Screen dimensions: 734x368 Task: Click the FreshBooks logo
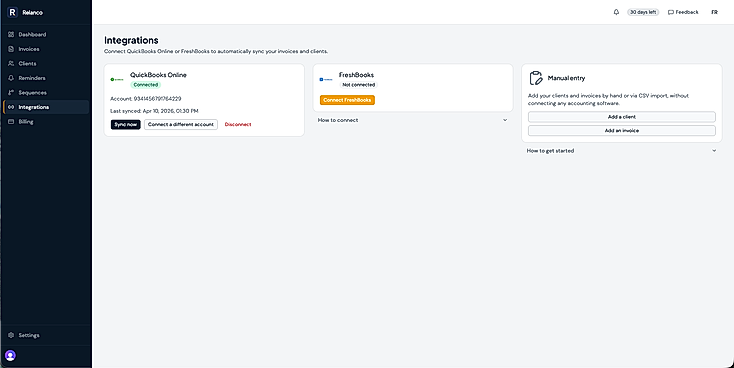(326, 80)
